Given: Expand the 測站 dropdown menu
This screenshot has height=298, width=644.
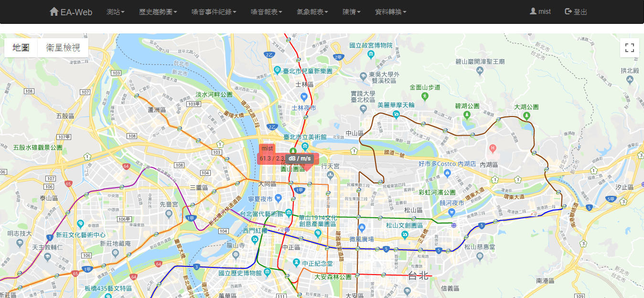Looking at the screenshot, I should [x=116, y=12].
